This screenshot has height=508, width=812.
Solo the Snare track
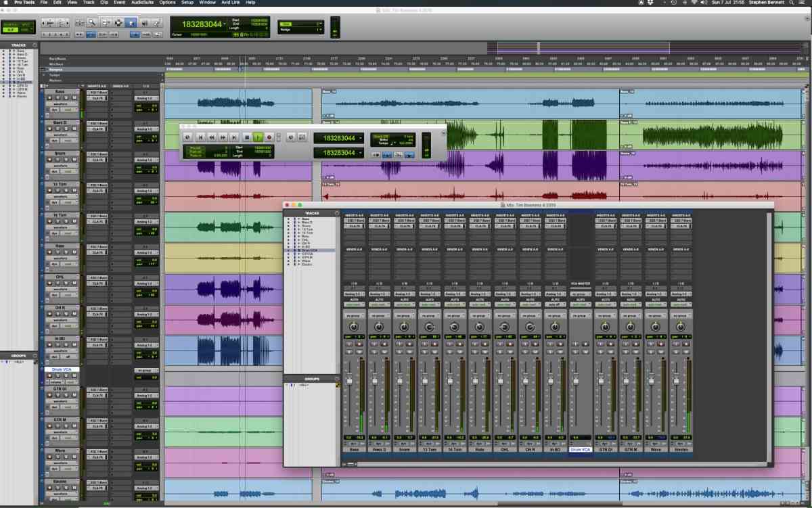tap(66, 160)
